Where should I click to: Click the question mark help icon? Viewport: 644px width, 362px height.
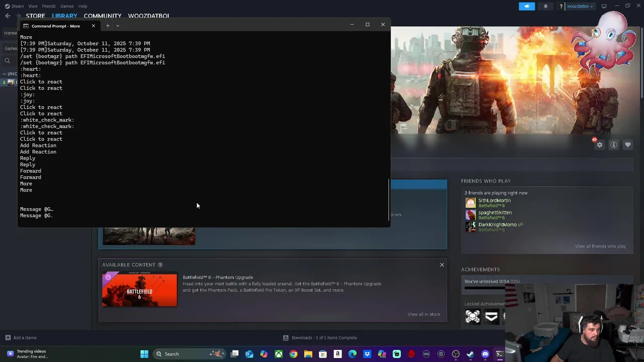click(560, 7)
